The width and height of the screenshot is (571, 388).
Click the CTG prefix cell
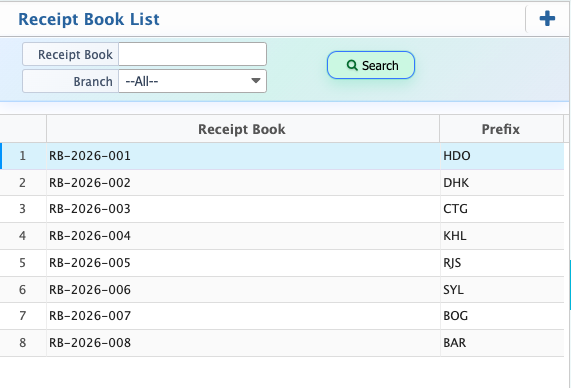click(502, 209)
